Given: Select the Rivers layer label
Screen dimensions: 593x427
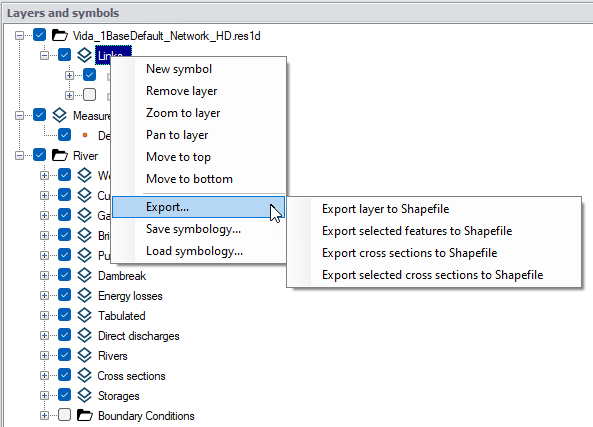Looking at the screenshot, I should 113,356.
